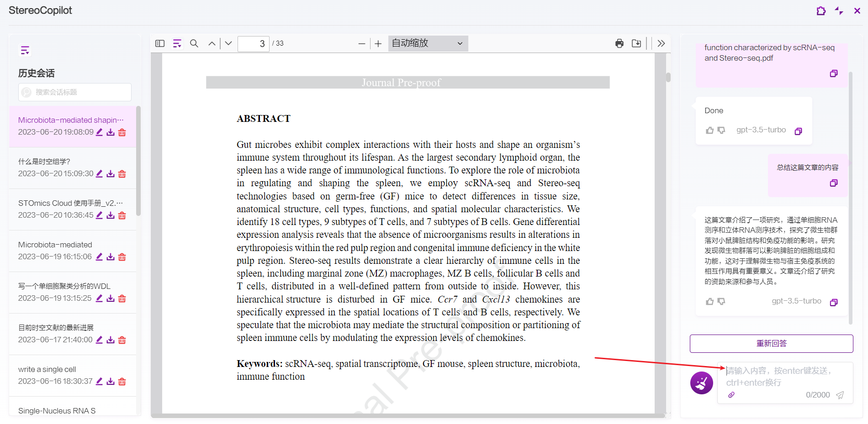Click the PDF viewer vertical scrollbar
The image size is (868, 424).
pos(668,77)
